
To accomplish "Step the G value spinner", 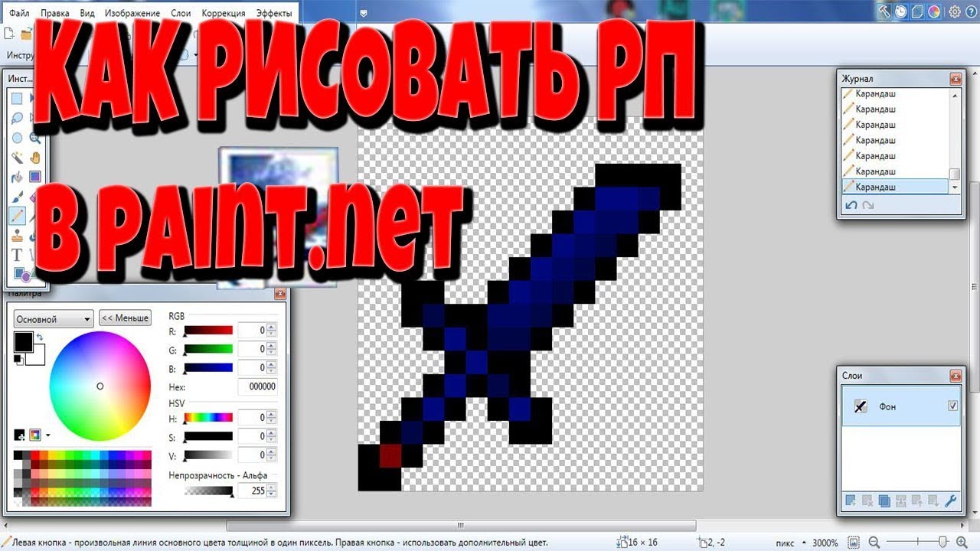I will point(271,349).
